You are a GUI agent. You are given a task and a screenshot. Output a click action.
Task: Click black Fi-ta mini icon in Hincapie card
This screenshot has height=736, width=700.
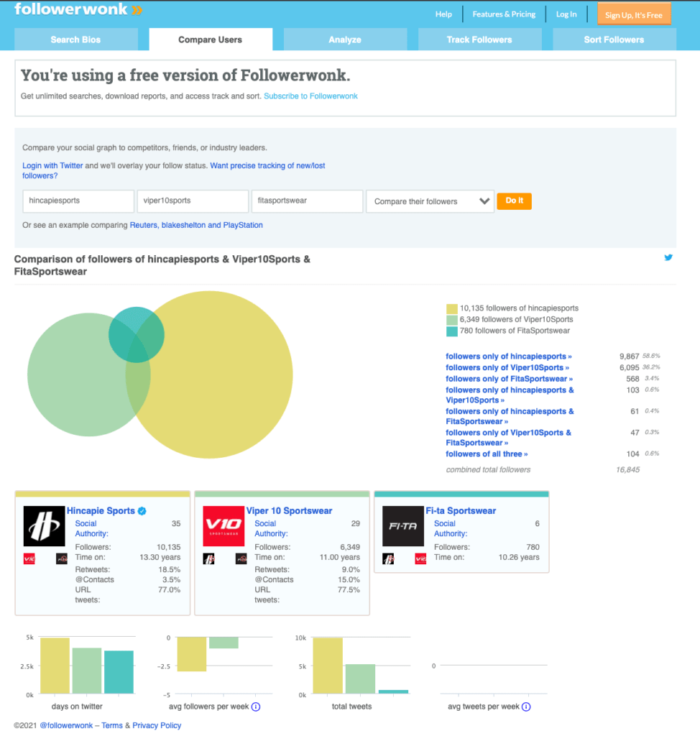click(x=62, y=558)
